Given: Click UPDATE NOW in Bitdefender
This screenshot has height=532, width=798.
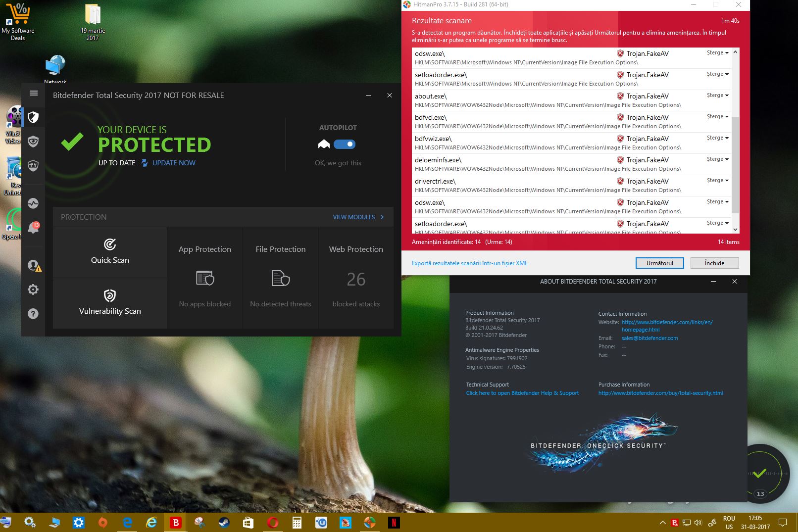Looking at the screenshot, I should (x=174, y=163).
